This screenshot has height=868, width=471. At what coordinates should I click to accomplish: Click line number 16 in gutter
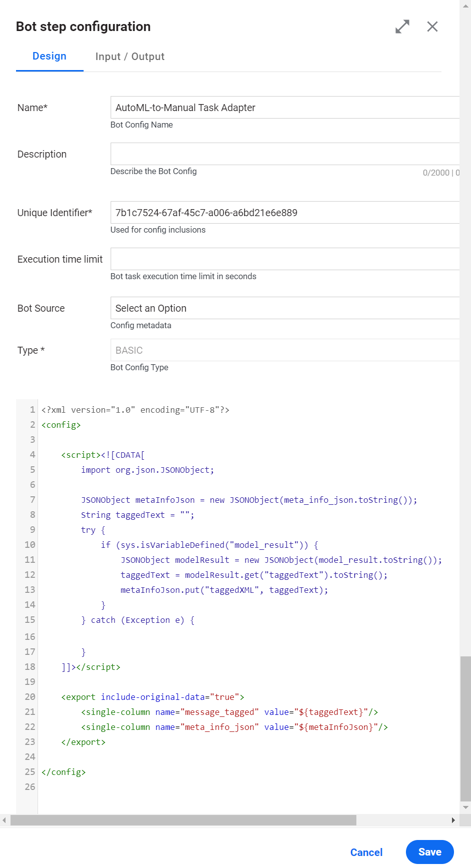tap(30, 637)
